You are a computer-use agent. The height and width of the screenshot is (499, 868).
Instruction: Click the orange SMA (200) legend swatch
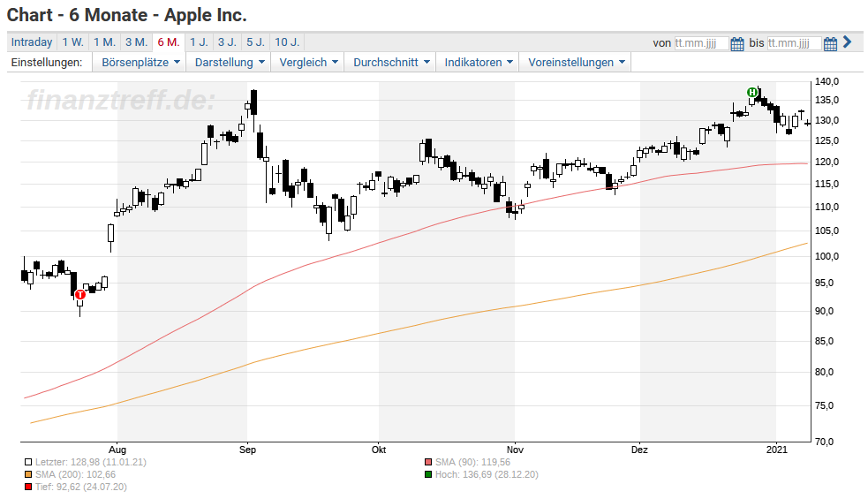[x=28, y=474]
